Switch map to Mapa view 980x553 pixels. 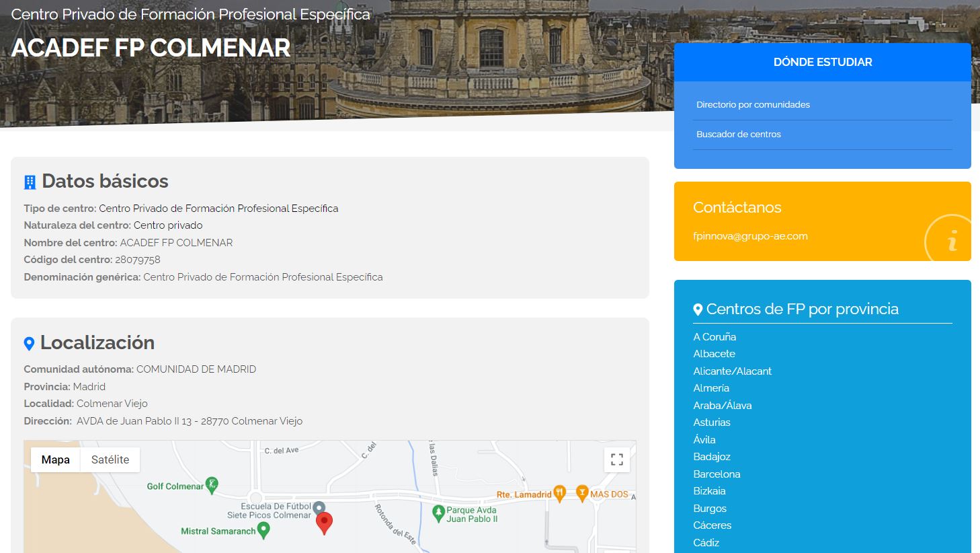tap(56, 459)
